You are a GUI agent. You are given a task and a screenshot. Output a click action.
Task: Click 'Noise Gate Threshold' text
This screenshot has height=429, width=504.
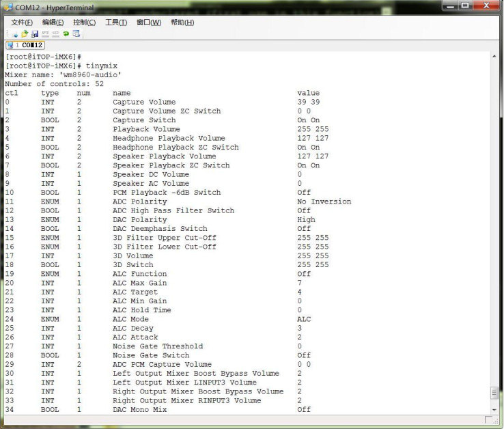pos(158,346)
